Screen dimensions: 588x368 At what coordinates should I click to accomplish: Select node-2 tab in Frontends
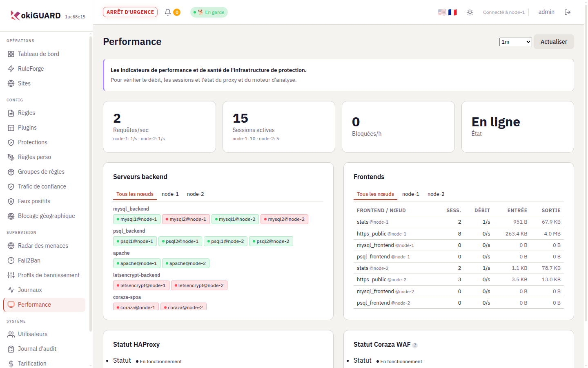(436, 194)
